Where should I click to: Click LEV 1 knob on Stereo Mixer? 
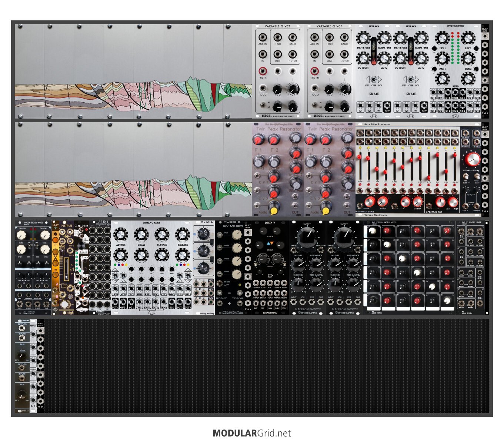pyautogui.click(x=442, y=38)
